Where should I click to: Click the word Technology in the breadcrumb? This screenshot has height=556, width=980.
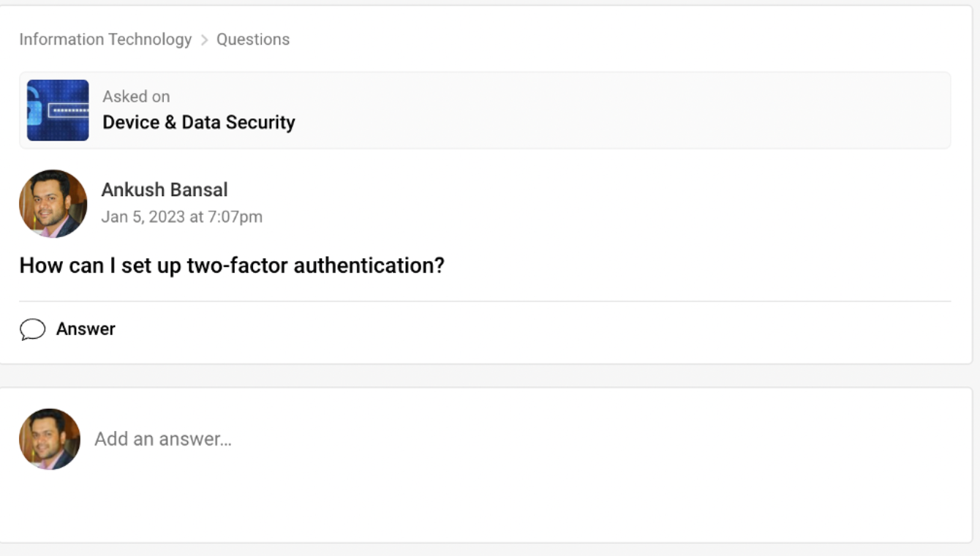(151, 40)
